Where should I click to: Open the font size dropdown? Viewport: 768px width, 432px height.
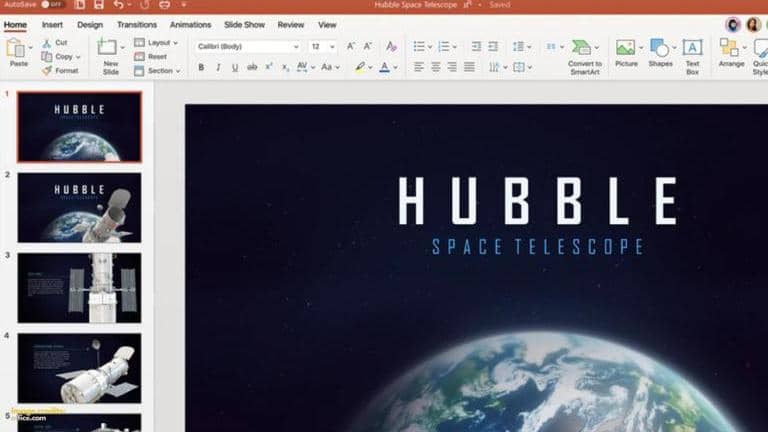click(323, 46)
